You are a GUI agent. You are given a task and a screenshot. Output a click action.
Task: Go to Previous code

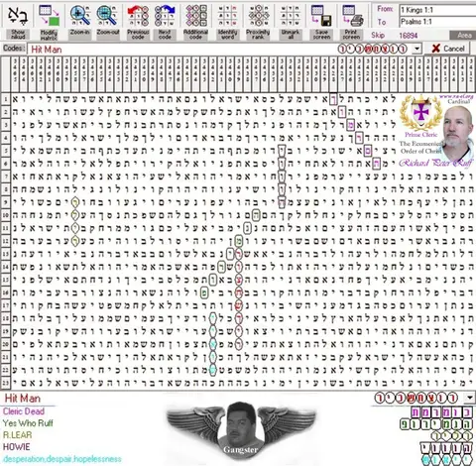(138, 16)
